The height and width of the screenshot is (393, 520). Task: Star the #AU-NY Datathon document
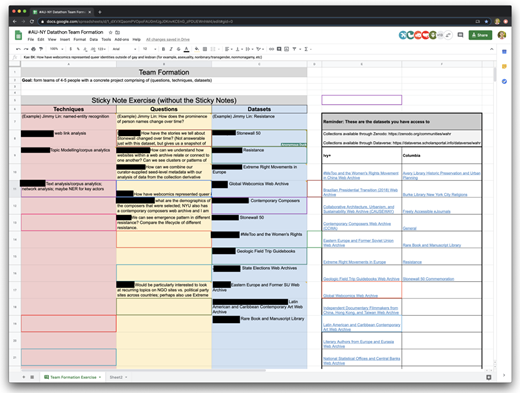click(x=110, y=32)
